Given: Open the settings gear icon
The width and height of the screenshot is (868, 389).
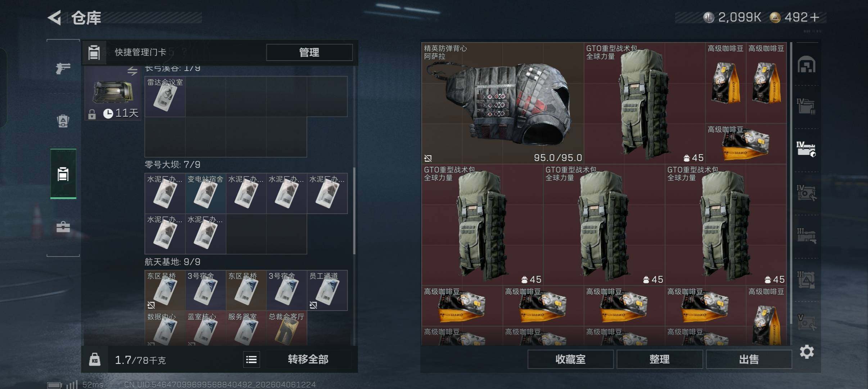Looking at the screenshot, I should [807, 352].
